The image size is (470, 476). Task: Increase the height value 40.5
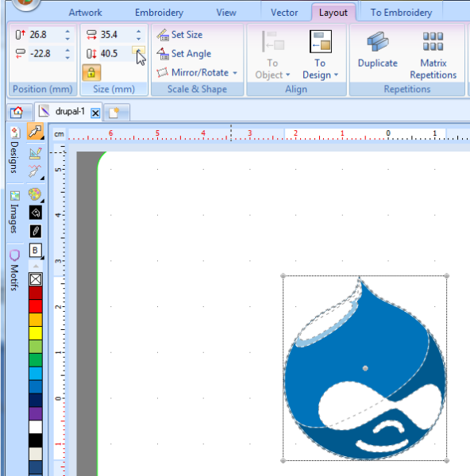pyautogui.click(x=139, y=50)
